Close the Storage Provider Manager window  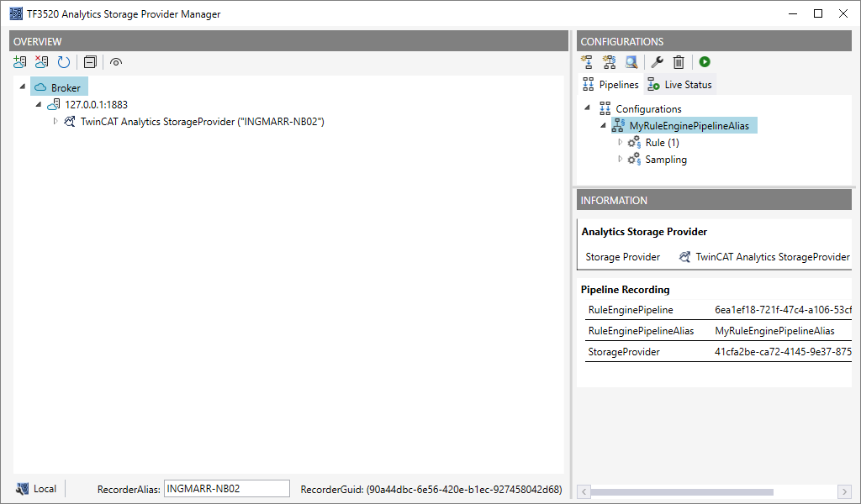click(x=843, y=13)
